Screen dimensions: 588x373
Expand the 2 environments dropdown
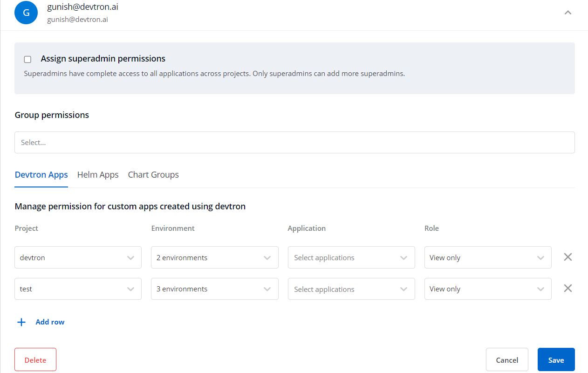tap(214, 258)
